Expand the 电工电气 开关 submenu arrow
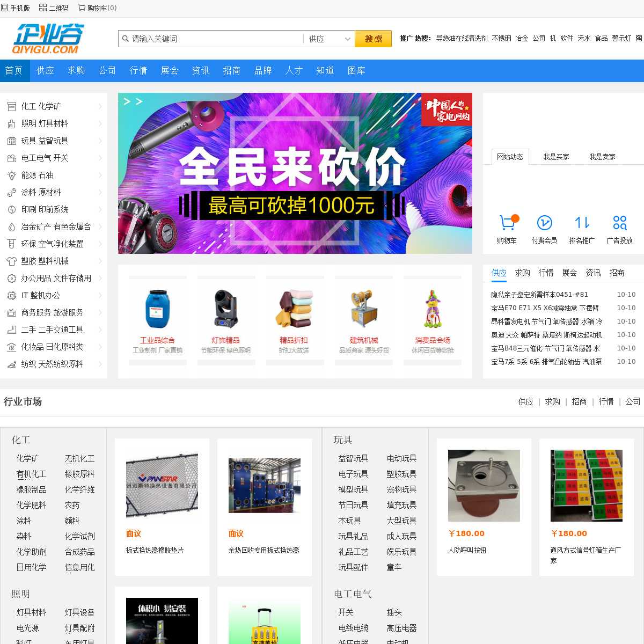Image resolution: width=644 pixels, height=644 pixels. point(100,158)
